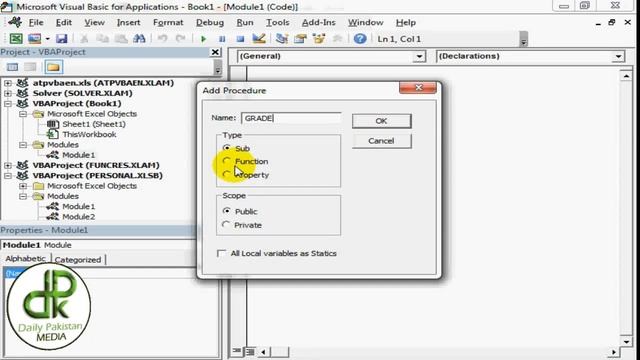640x360 pixels.
Task: Switch to the Alphabetic properties tab
Action: tap(25, 259)
